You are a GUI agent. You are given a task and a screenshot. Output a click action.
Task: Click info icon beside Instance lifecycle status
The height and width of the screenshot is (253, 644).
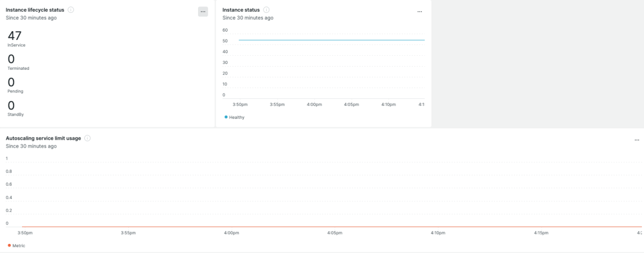coord(71,10)
